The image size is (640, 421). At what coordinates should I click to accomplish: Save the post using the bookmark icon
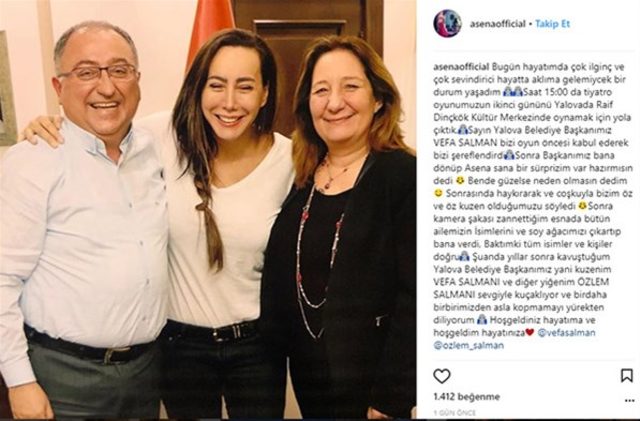627,375
